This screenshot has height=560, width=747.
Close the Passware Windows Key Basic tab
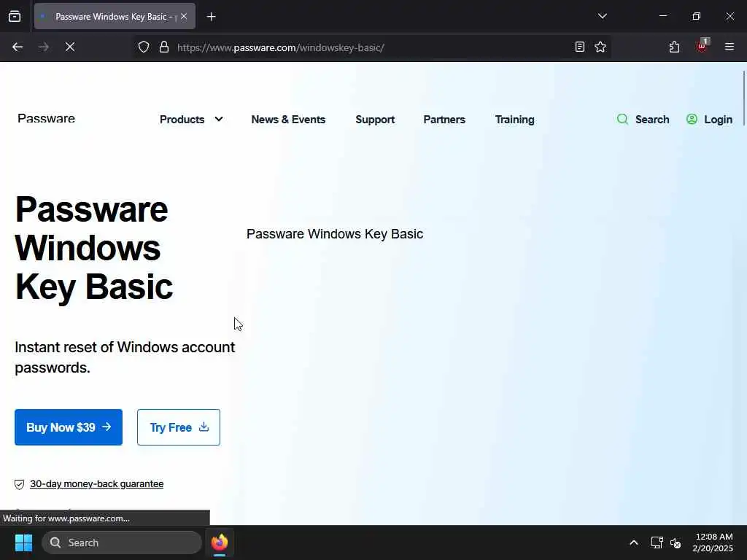[184, 16]
